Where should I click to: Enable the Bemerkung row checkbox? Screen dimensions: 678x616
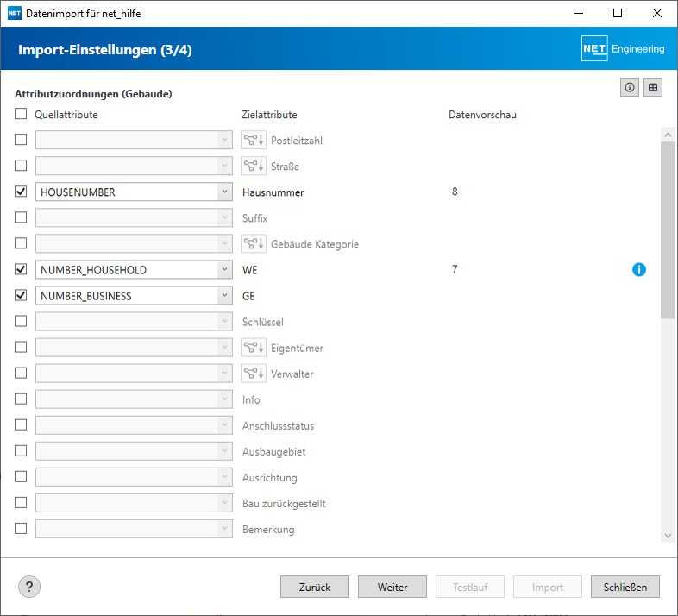(x=21, y=529)
